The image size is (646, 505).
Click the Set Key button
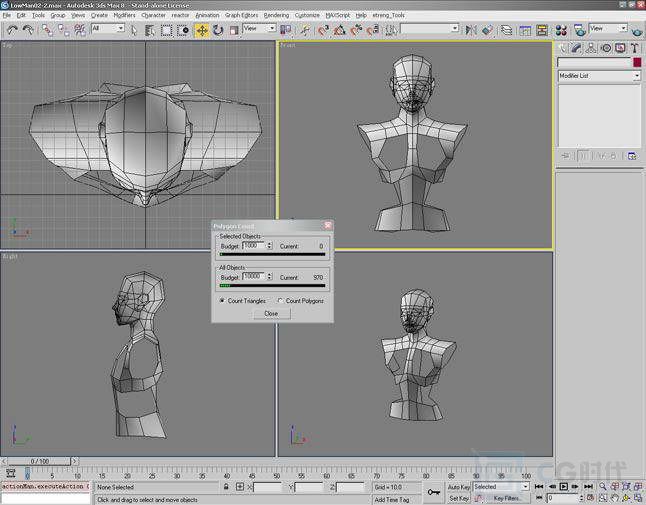tap(459, 498)
